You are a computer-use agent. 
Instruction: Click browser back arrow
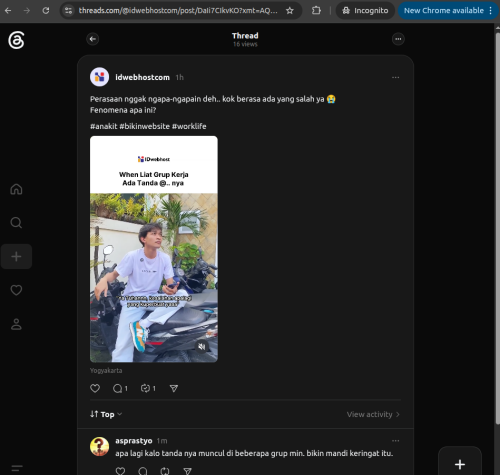click(8, 10)
